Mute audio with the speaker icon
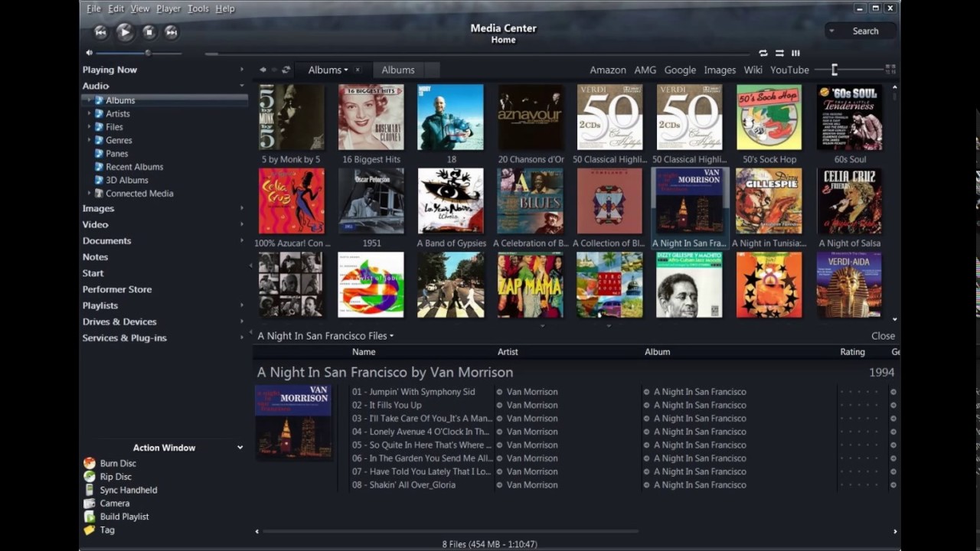 tap(89, 53)
